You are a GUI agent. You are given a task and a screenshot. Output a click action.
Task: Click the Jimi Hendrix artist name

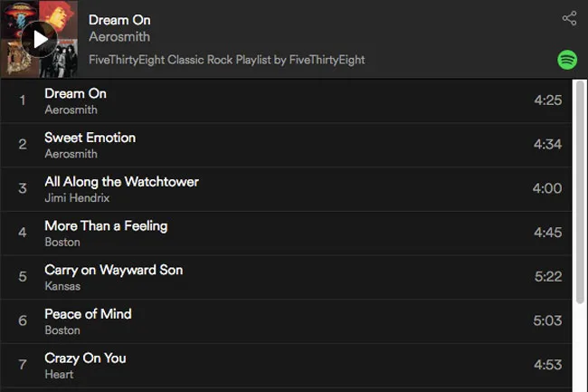click(77, 197)
